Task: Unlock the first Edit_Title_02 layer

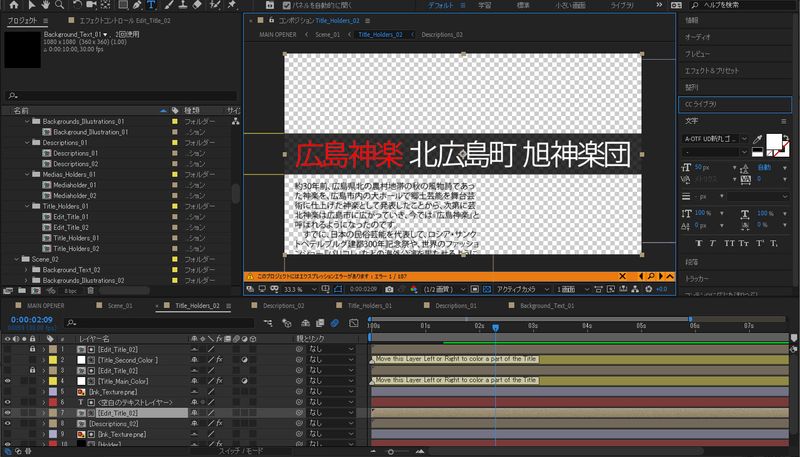Action: click(x=33, y=349)
